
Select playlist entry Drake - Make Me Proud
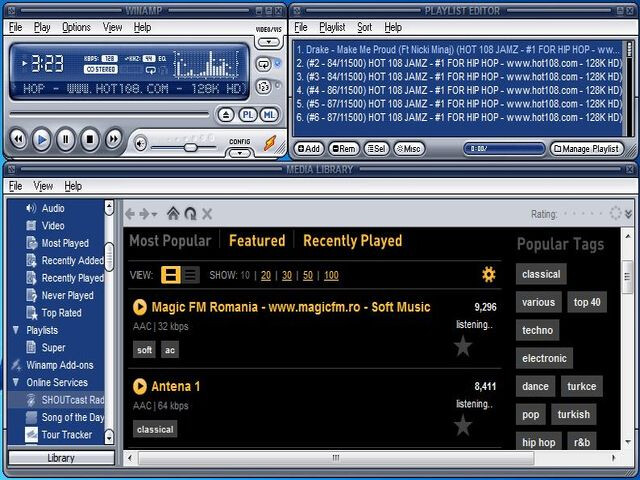[458, 50]
